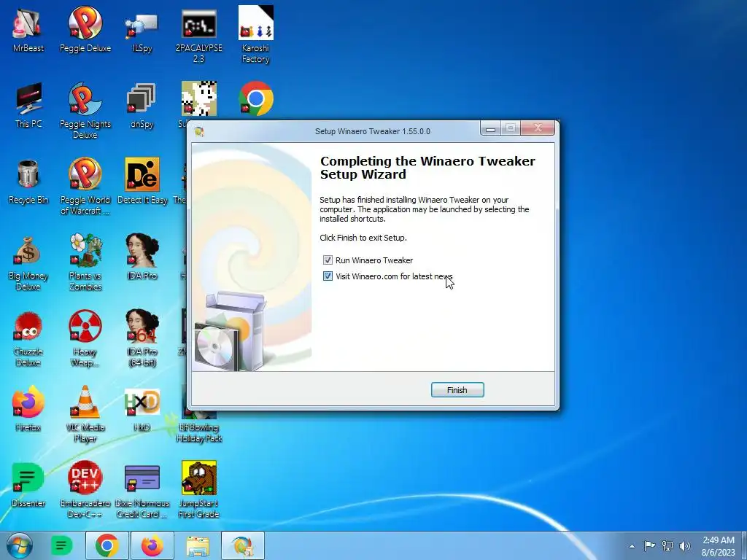The height and width of the screenshot is (560, 747).
Task: Select Firefox desktop shortcut
Action: pyautogui.click(x=28, y=408)
